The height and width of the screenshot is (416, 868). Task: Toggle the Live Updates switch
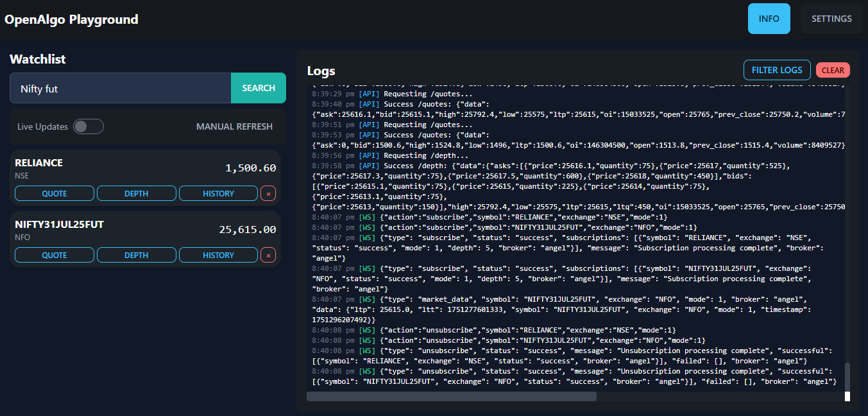[89, 126]
